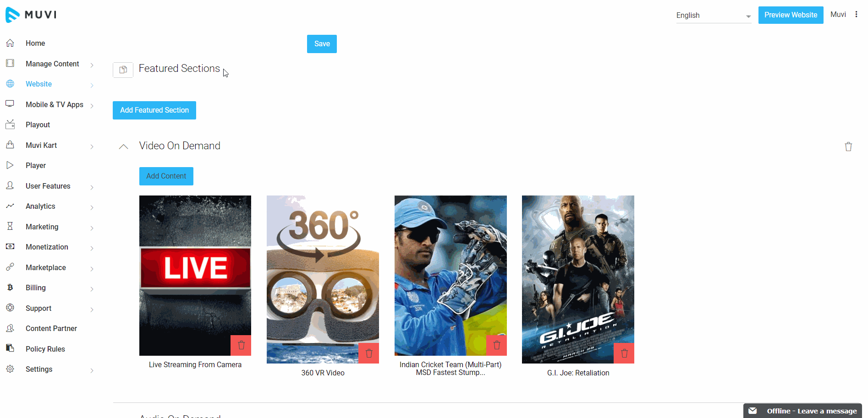Click the Save button
This screenshot has width=868, height=418.
click(x=322, y=44)
